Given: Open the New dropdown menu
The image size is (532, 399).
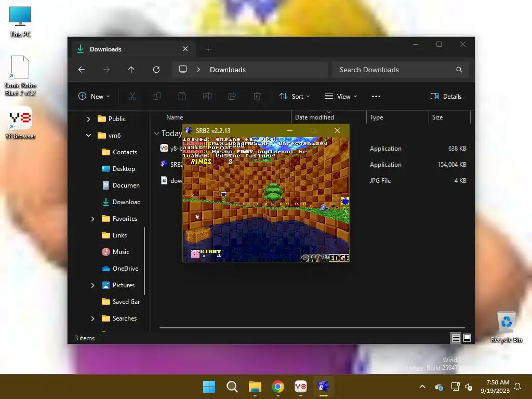Looking at the screenshot, I should [x=94, y=96].
